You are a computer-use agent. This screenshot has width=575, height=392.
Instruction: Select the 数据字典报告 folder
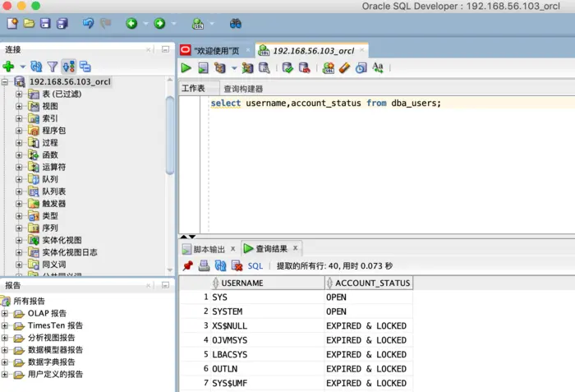[51, 362]
